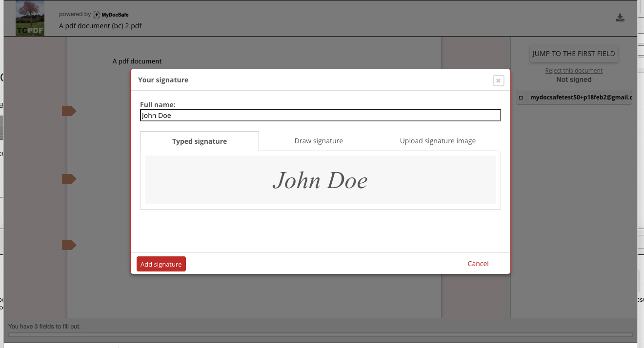Select the Upload signature image tab
644x348 pixels.
(438, 141)
